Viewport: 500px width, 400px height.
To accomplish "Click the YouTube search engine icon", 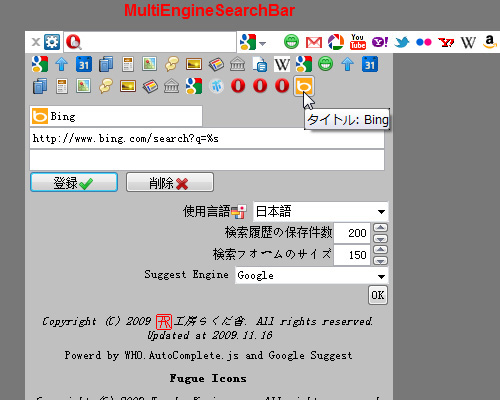I will point(358,42).
